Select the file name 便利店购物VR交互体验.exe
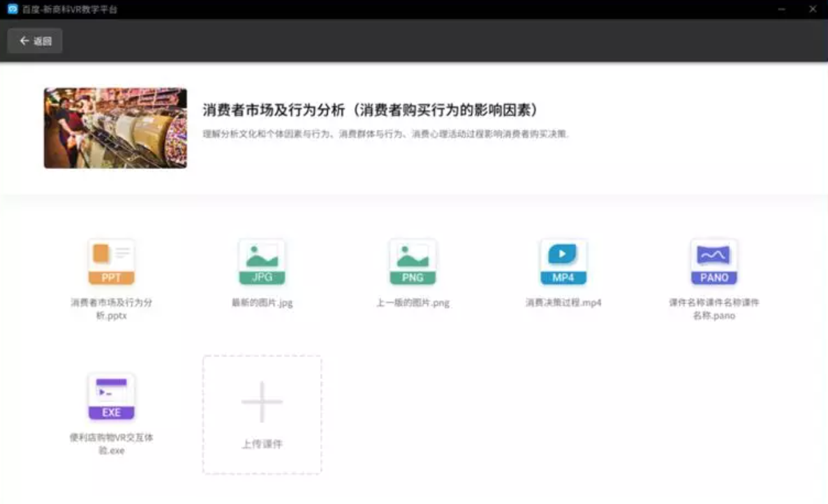The height and width of the screenshot is (504, 828). tap(112, 444)
